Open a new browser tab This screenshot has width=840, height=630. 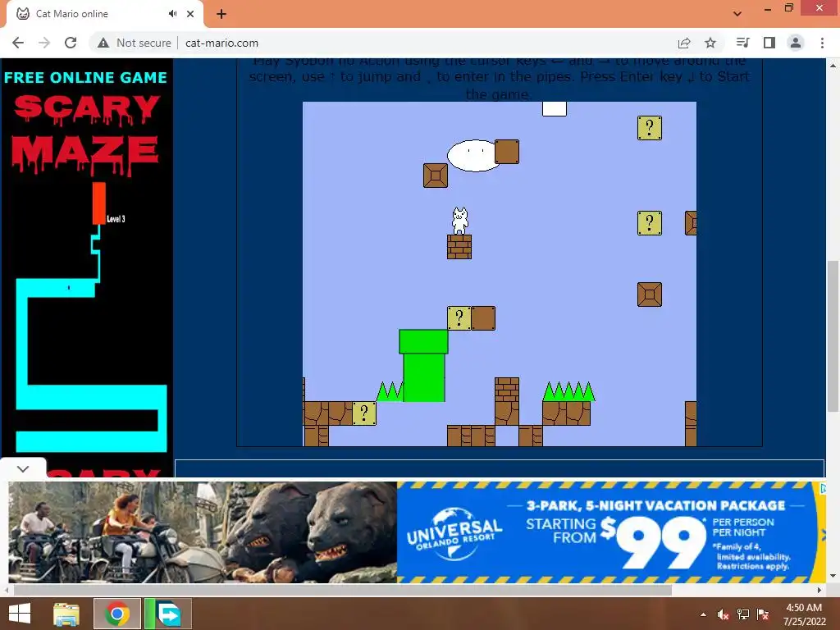(221, 14)
